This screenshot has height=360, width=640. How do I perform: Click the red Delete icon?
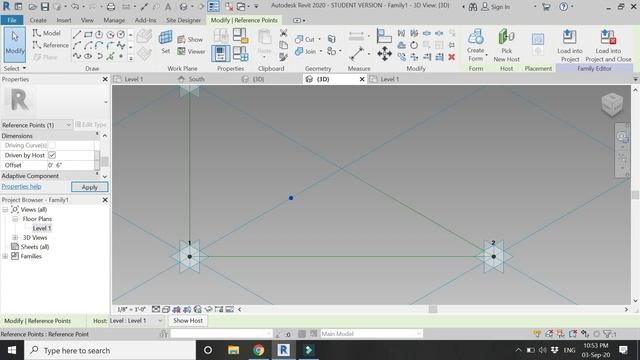coord(451,57)
